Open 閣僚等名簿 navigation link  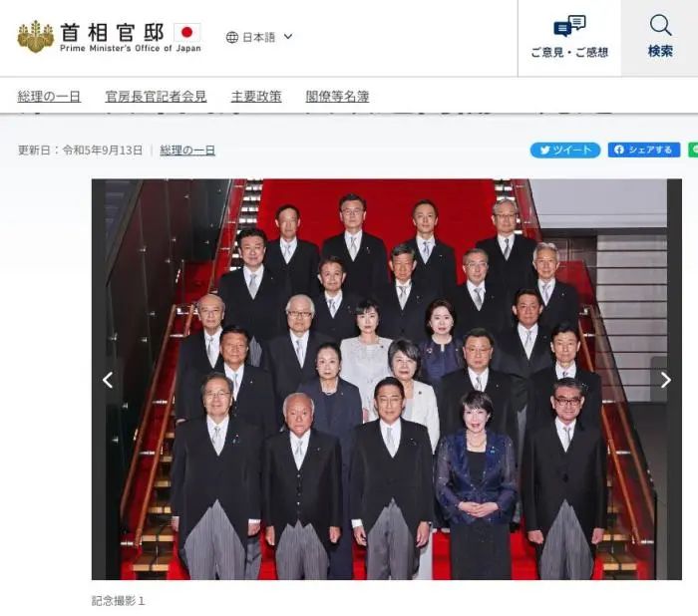point(337,96)
